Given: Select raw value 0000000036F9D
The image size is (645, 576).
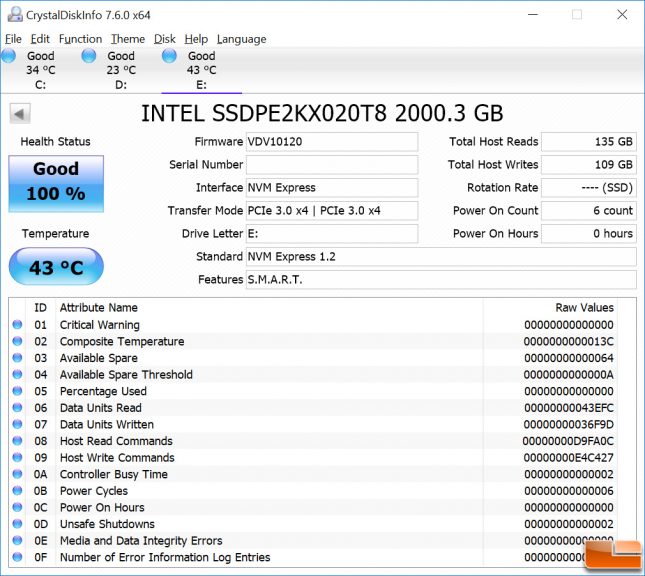Looking at the screenshot, I should click(x=568, y=424).
